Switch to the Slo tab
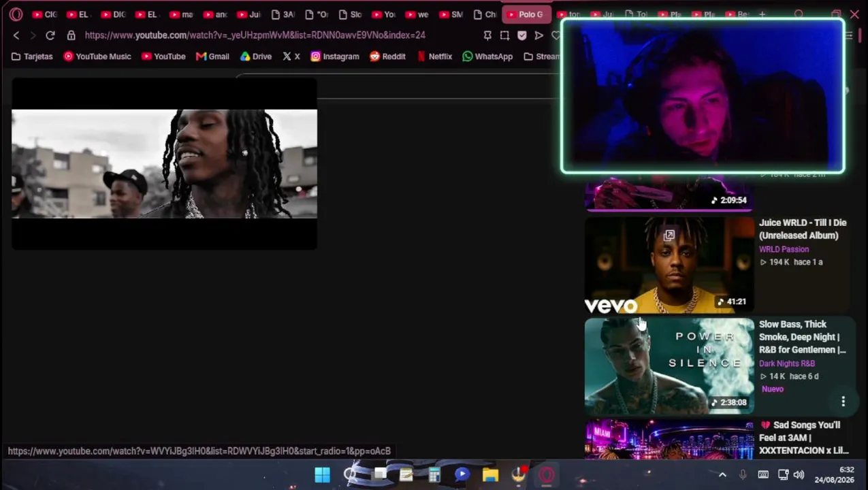 click(x=350, y=14)
